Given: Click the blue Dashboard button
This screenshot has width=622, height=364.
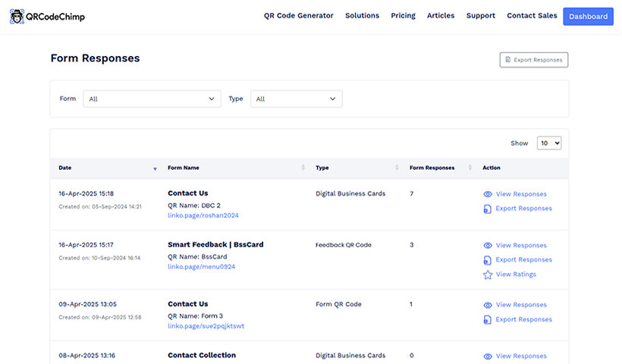Looking at the screenshot, I should (589, 16).
